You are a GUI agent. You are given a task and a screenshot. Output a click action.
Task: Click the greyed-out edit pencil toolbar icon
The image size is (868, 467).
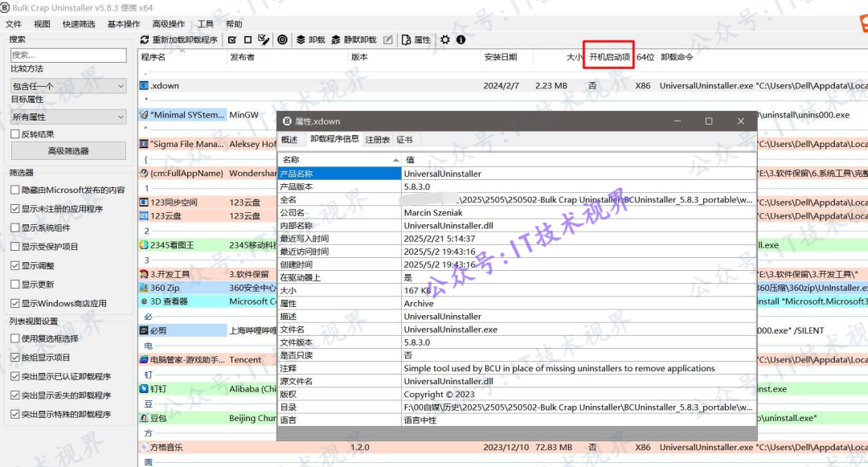(x=388, y=40)
